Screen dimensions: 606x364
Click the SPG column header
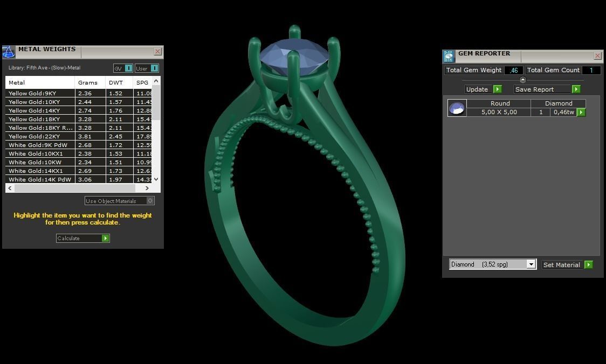[x=142, y=82]
